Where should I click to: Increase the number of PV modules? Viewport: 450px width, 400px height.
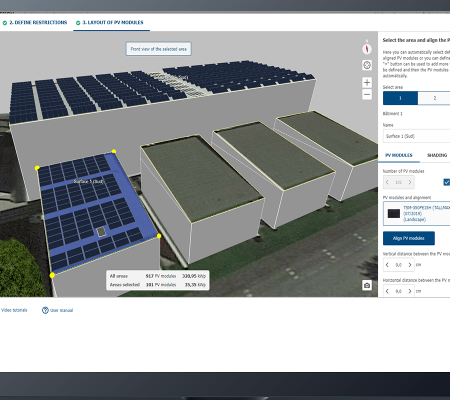point(410,182)
